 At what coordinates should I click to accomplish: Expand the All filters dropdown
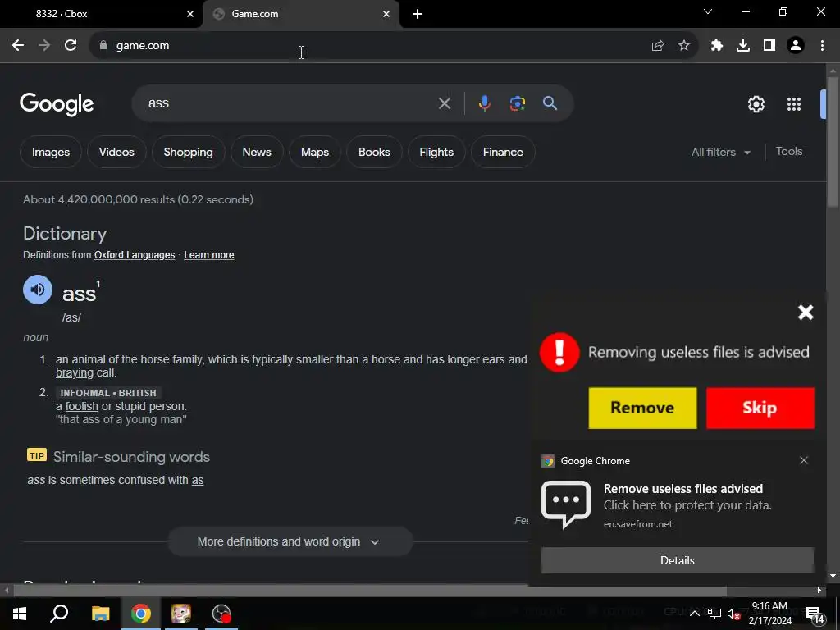[x=720, y=152]
